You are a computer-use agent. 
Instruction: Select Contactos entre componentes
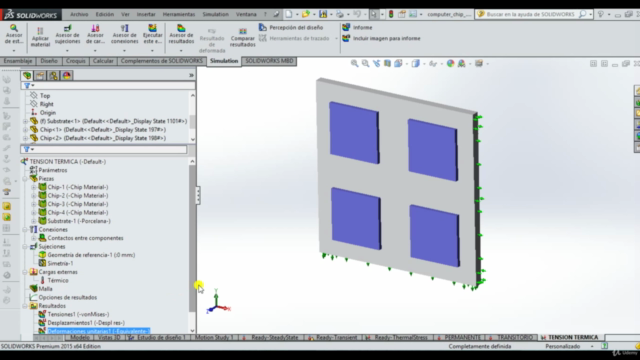point(85,238)
